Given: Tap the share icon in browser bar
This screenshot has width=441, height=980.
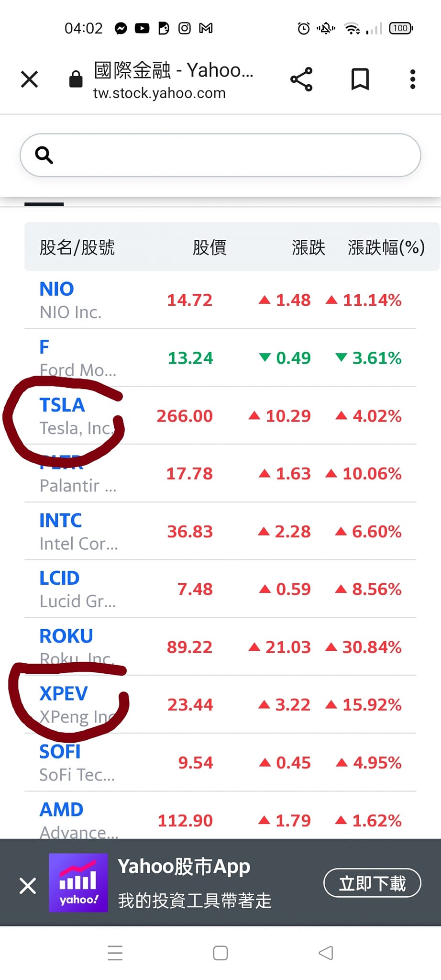Looking at the screenshot, I should 301,79.
